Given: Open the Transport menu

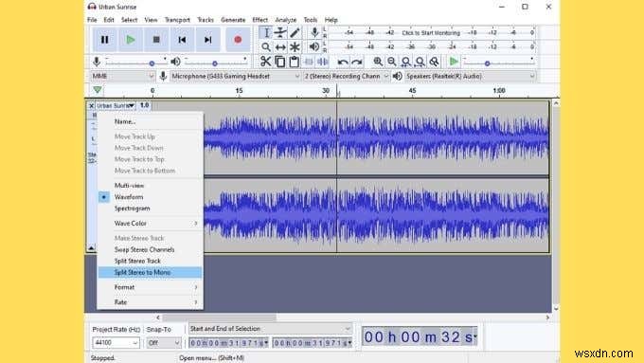Looking at the screenshot, I should click(177, 20).
